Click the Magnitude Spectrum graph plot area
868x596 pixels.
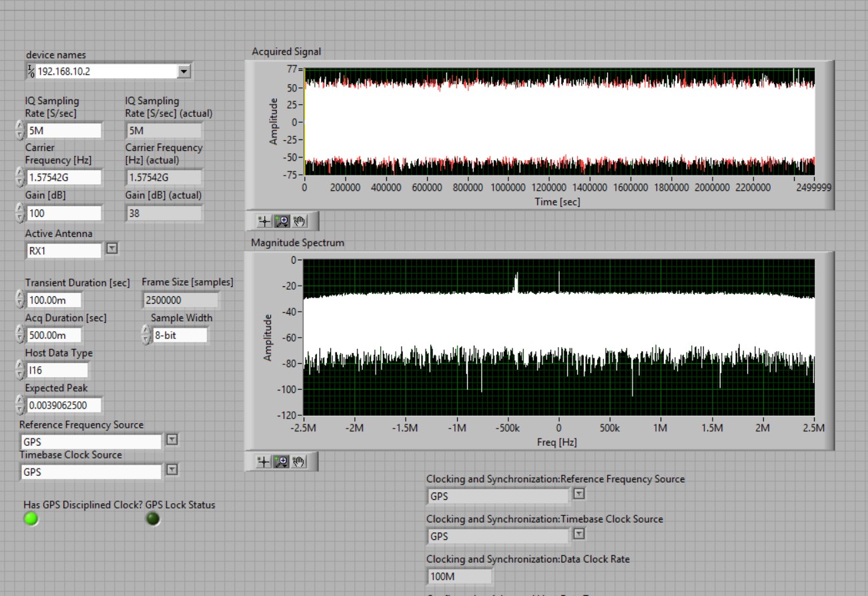click(x=559, y=338)
